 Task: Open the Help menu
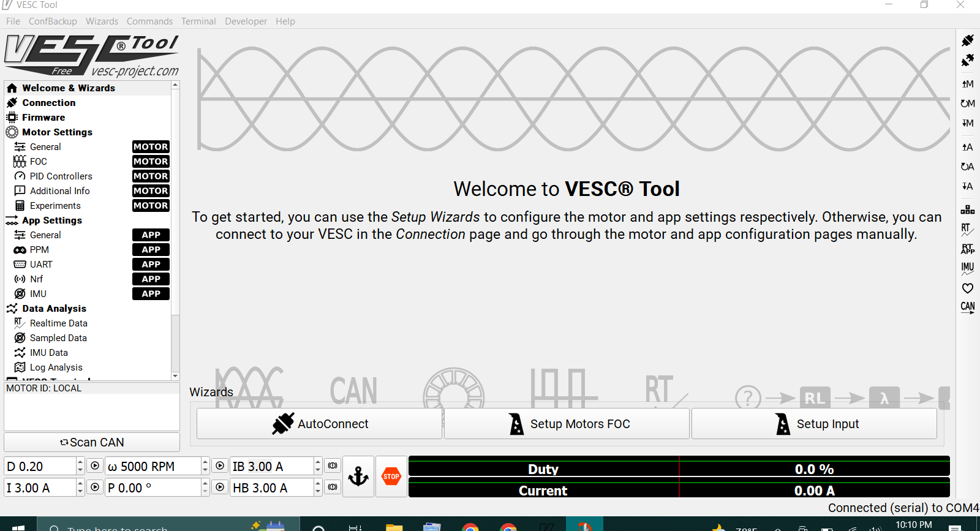tap(285, 21)
